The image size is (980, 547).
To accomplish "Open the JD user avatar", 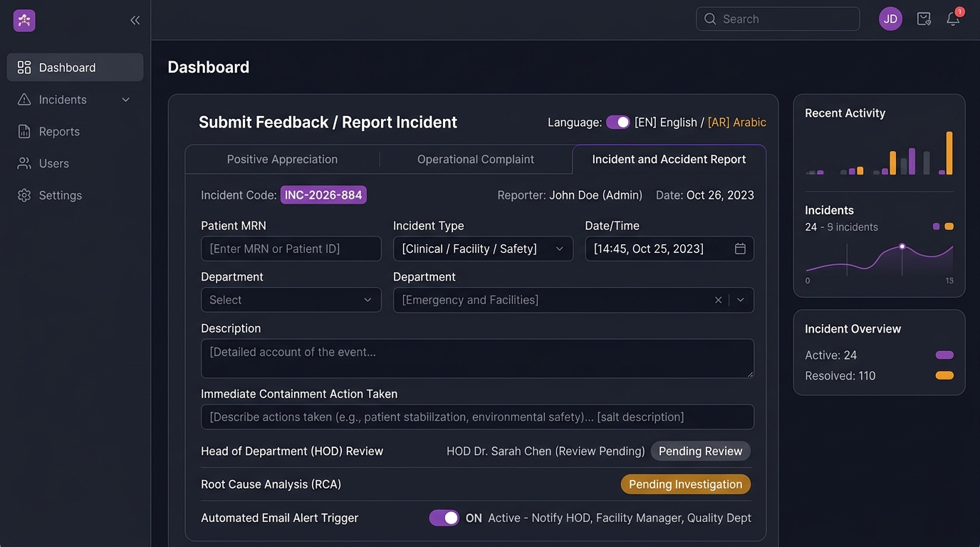I will point(890,19).
